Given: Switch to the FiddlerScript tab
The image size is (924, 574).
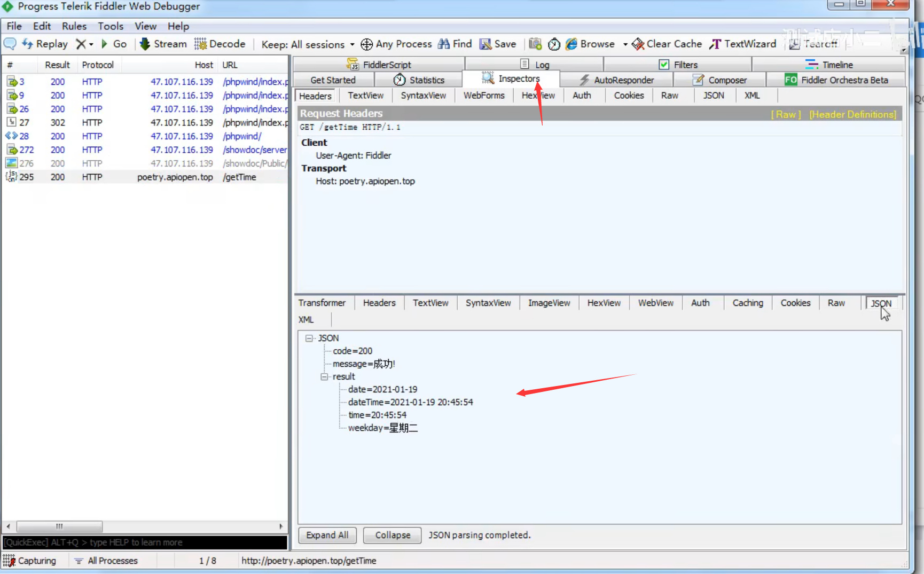Looking at the screenshot, I should click(x=379, y=65).
